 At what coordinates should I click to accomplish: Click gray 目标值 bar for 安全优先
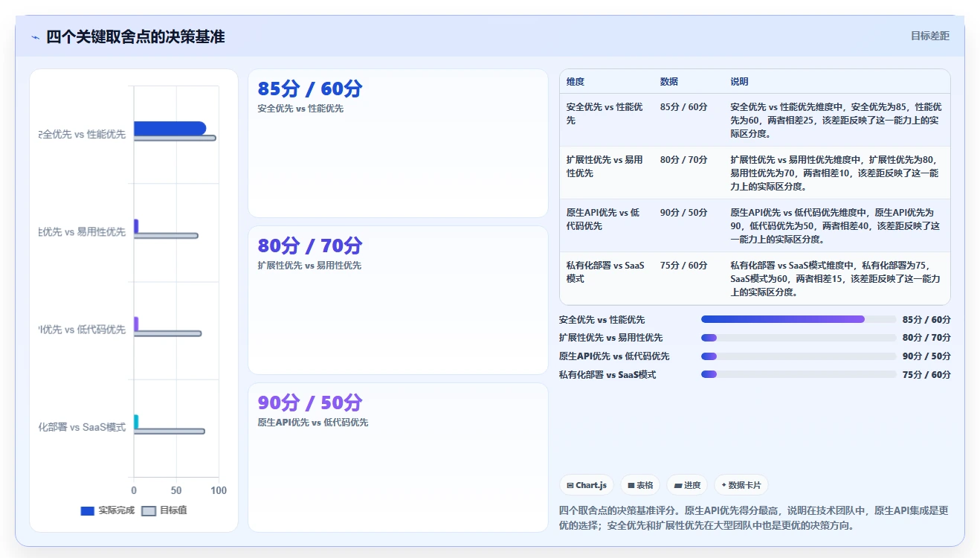click(x=175, y=138)
